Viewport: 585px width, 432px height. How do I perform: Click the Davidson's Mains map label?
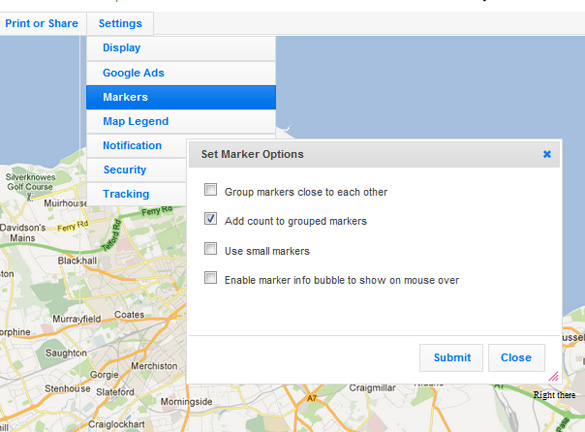pos(23,233)
